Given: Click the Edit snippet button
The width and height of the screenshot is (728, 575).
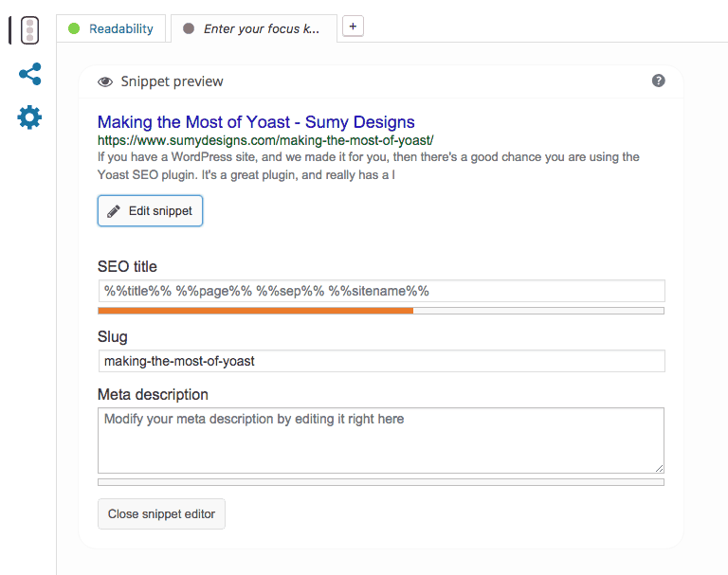Looking at the screenshot, I should [x=150, y=210].
